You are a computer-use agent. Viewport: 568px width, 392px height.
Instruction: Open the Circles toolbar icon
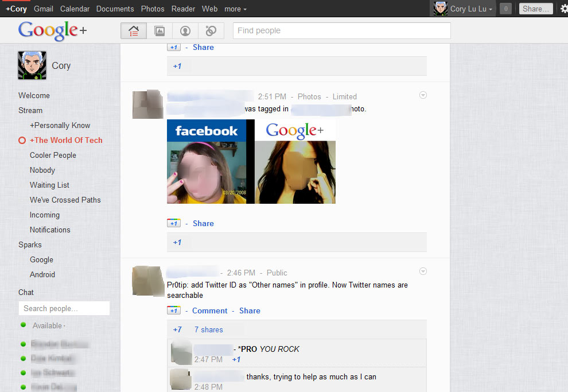pos(211,30)
